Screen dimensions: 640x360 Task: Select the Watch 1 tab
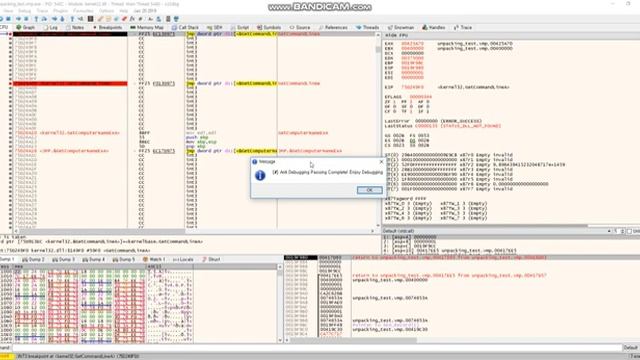click(154, 259)
